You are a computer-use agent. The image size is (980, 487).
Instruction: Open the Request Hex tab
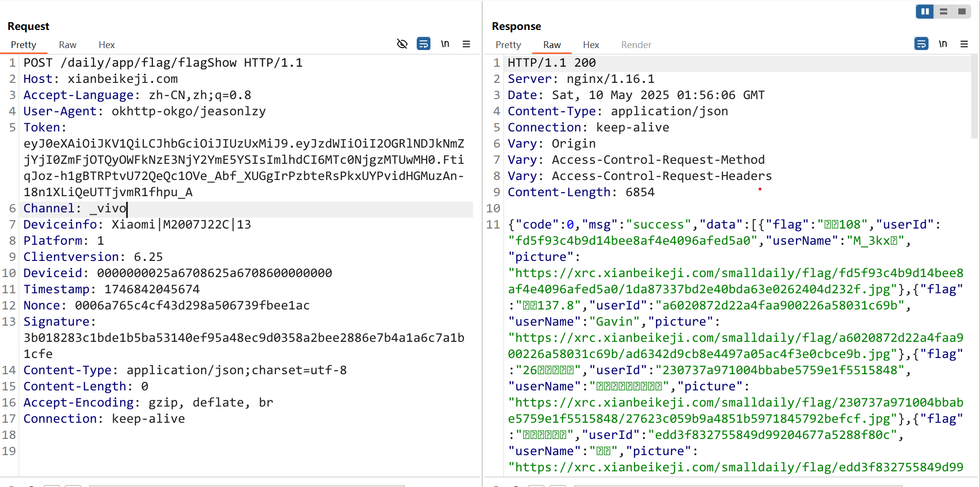pos(106,45)
